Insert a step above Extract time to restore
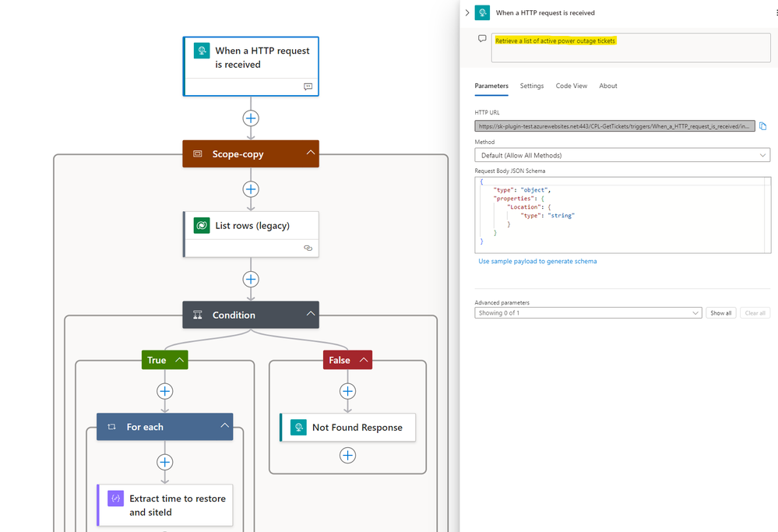This screenshot has height=532, width=778. (x=165, y=462)
